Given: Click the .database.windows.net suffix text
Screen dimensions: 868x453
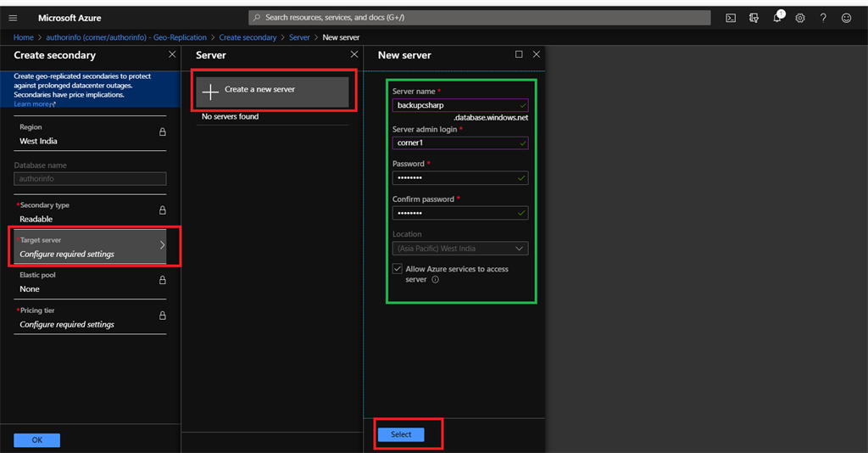Looking at the screenshot, I should (x=491, y=117).
